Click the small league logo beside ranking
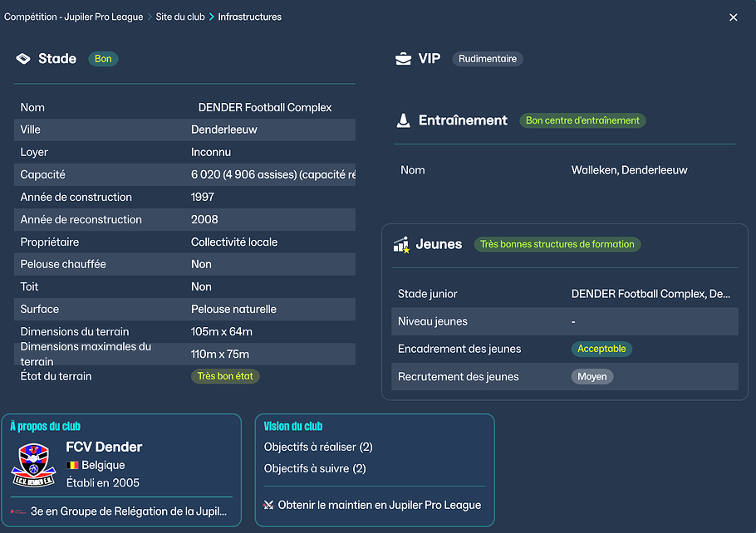Image resolution: width=756 pixels, height=533 pixels. (x=18, y=512)
